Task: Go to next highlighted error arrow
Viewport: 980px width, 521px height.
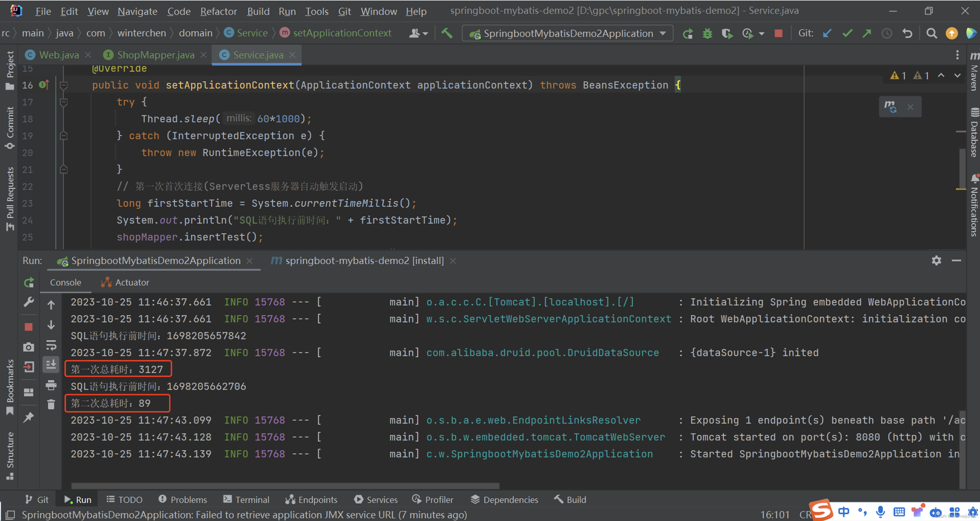Action: pyautogui.click(x=957, y=75)
